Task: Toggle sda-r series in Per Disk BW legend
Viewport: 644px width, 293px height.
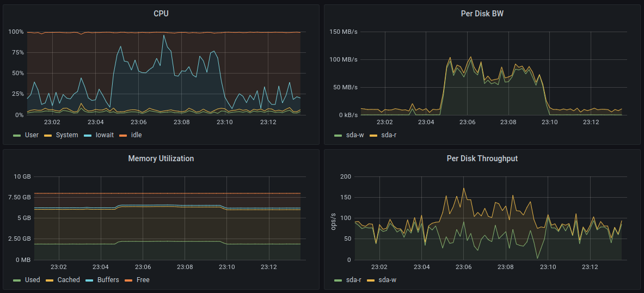Action: tap(389, 135)
